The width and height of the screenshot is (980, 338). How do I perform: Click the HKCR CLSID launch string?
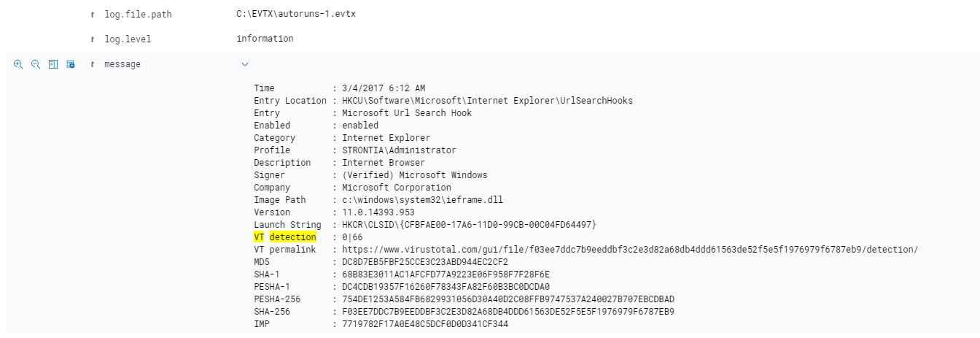point(470,225)
